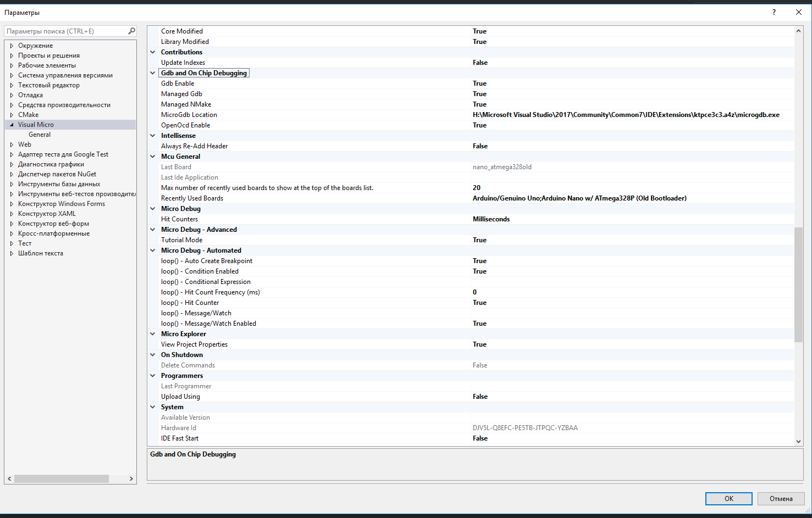
Task: Click the search magnifier icon
Action: pos(131,31)
